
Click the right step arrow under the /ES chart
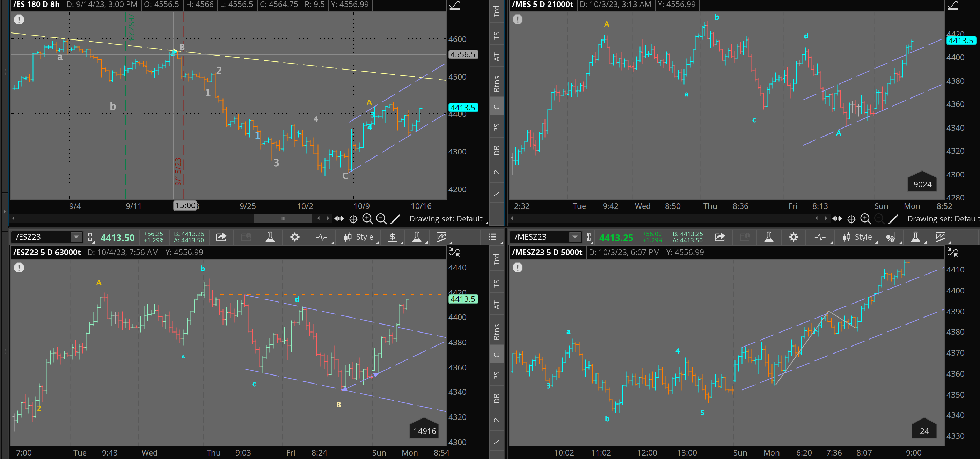[x=328, y=218]
